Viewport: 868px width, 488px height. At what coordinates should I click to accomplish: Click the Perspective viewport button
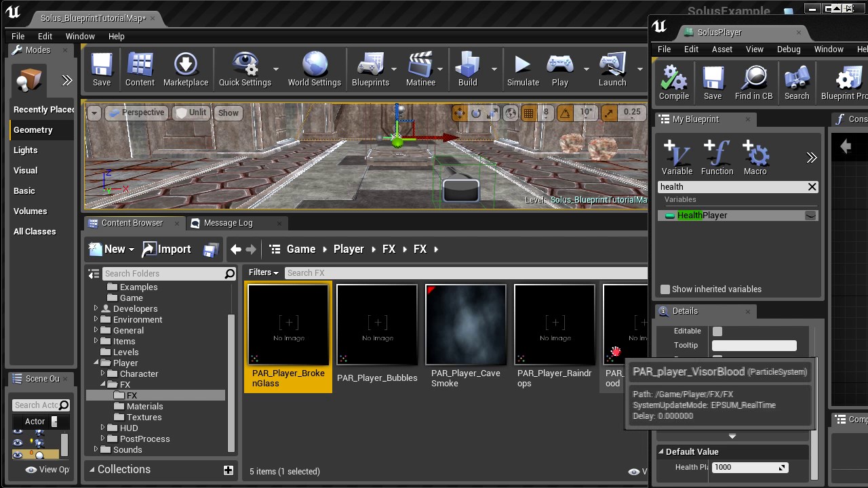pyautogui.click(x=136, y=113)
